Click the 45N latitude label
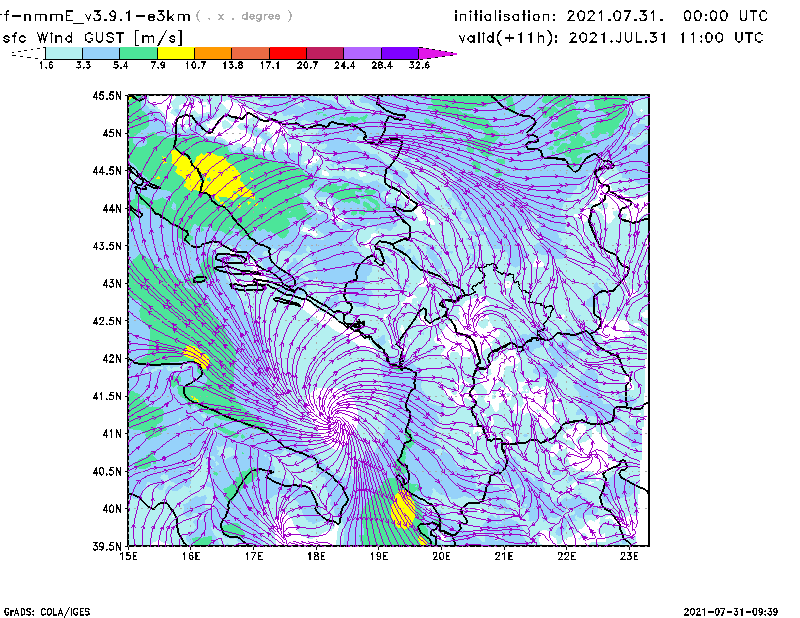The image size is (800, 618). pyautogui.click(x=112, y=133)
